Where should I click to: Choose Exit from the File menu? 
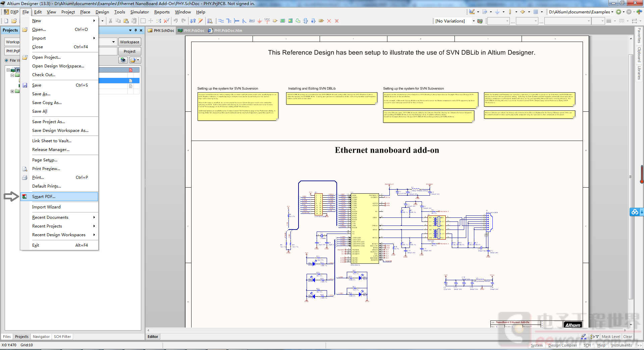(x=59, y=245)
